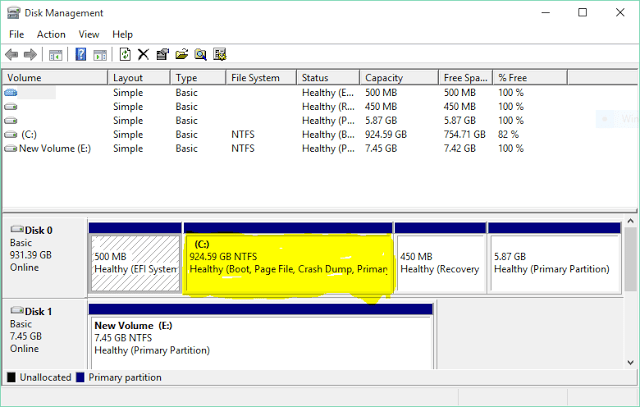The image size is (640, 407).
Task: Click the Back arrow toolbar icon
Action: [11, 54]
